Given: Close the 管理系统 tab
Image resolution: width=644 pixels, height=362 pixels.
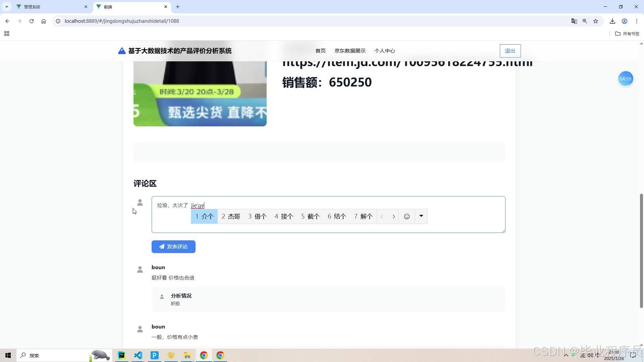Looking at the screenshot, I should [x=86, y=7].
